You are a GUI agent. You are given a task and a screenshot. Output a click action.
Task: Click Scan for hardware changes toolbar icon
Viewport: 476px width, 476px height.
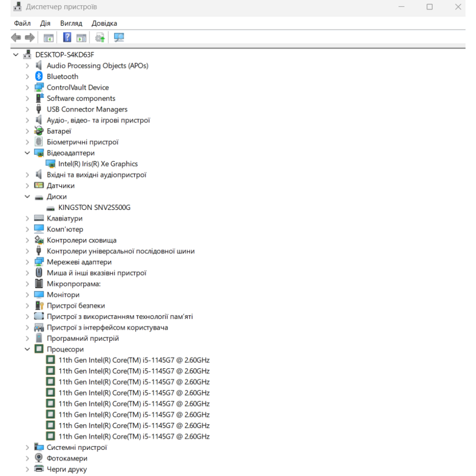pyautogui.click(x=119, y=37)
